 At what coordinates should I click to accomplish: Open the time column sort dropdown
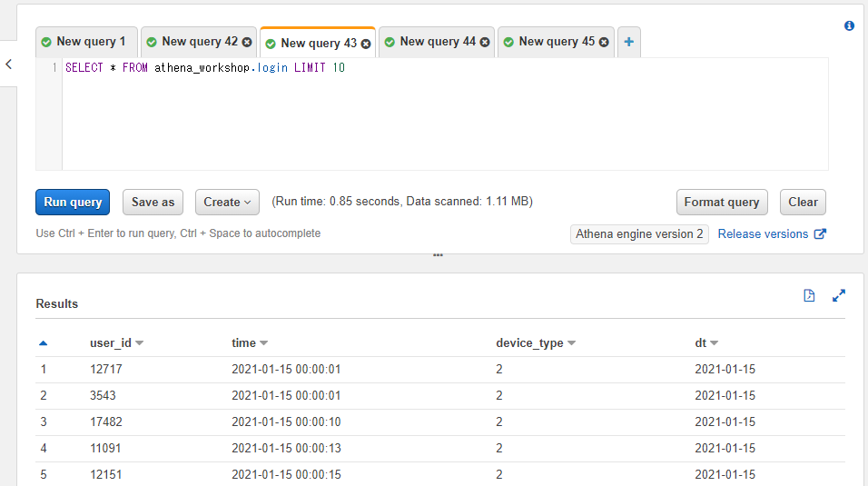[x=264, y=343]
